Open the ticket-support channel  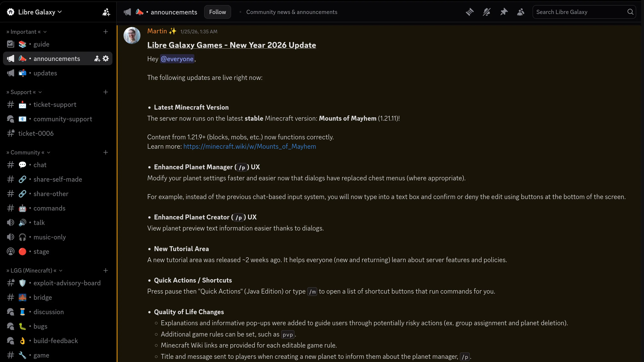tap(58, 104)
